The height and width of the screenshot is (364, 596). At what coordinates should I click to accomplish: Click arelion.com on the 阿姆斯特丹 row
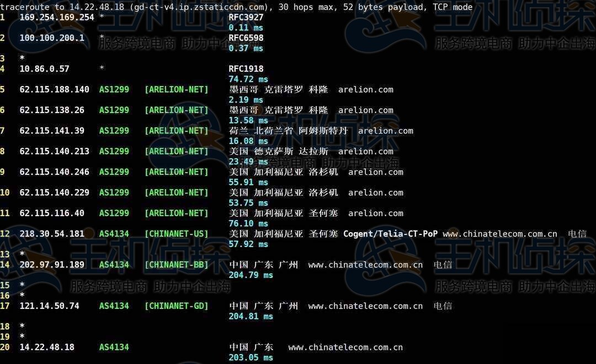(385, 131)
